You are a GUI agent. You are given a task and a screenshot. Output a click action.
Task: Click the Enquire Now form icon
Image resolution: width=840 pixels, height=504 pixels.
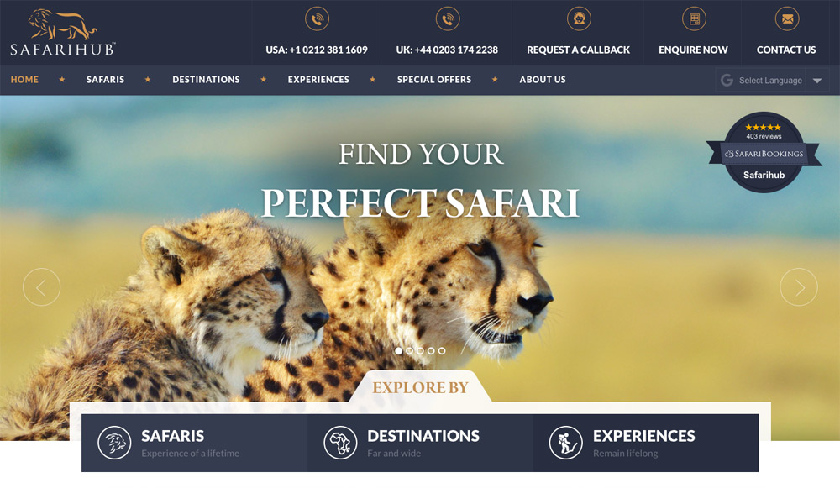694,18
